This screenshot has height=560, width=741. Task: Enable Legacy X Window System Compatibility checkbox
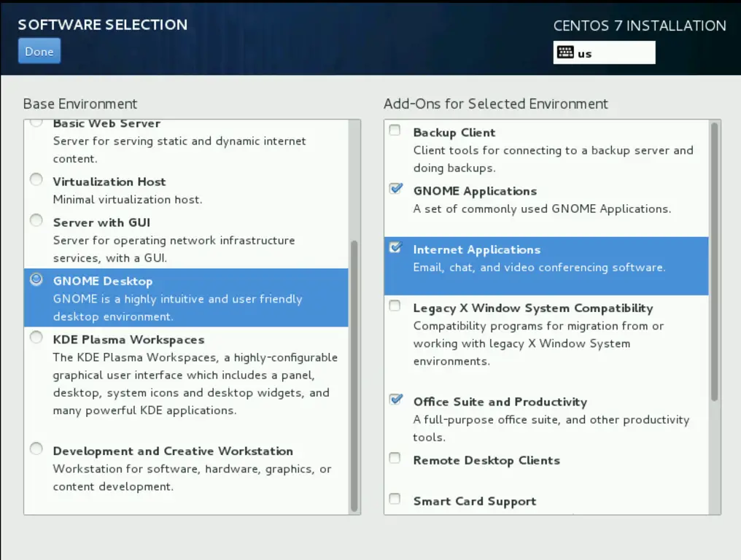point(395,306)
